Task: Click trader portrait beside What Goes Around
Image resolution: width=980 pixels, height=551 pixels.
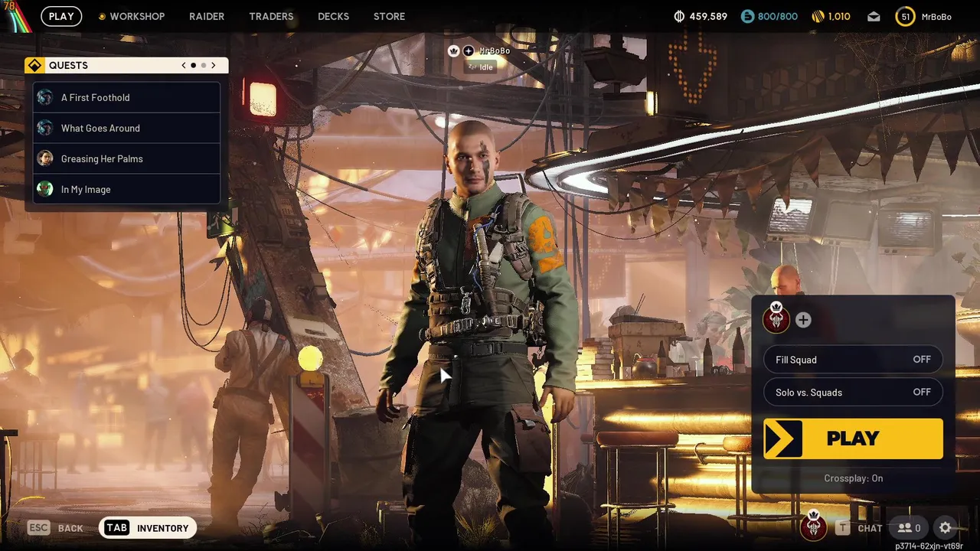Action: (x=45, y=128)
